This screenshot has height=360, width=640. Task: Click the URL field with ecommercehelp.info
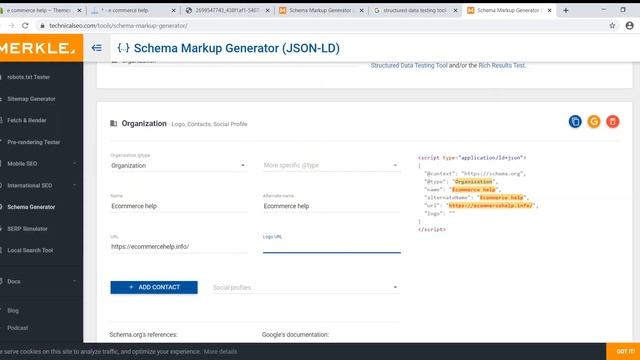178,247
